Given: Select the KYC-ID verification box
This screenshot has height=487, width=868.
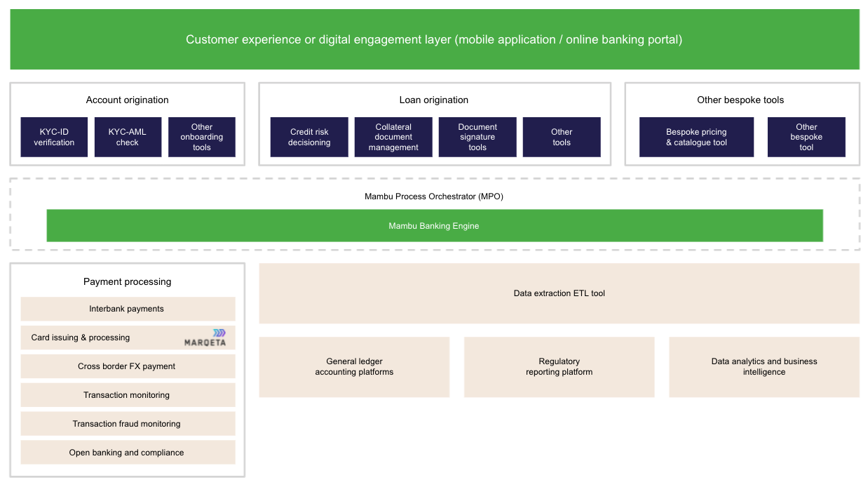Looking at the screenshot, I should 54,137.
